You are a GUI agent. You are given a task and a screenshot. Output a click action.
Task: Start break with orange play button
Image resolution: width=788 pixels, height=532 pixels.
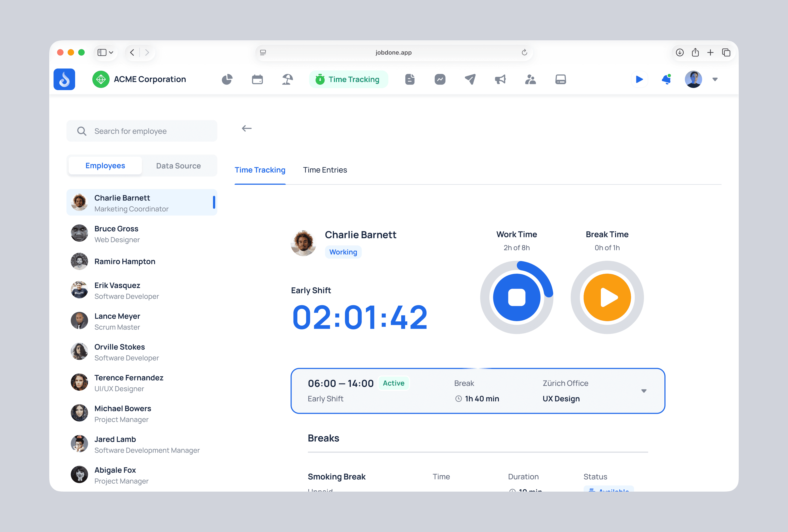[607, 297]
